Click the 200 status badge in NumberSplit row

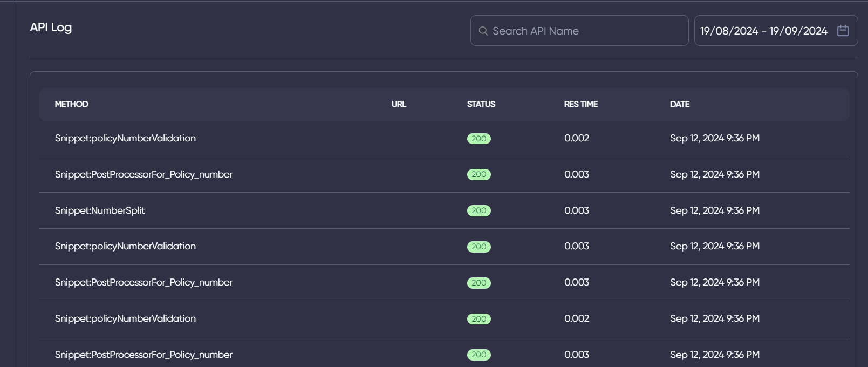tap(479, 210)
